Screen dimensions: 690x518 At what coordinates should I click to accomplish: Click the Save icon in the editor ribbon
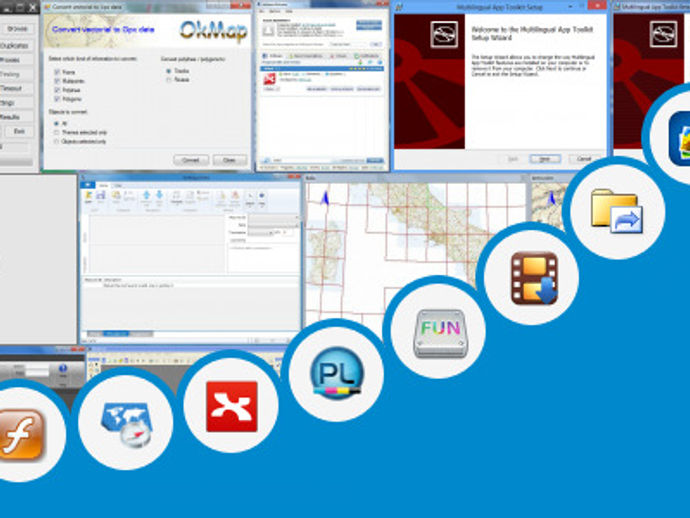pyautogui.click(x=101, y=196)
